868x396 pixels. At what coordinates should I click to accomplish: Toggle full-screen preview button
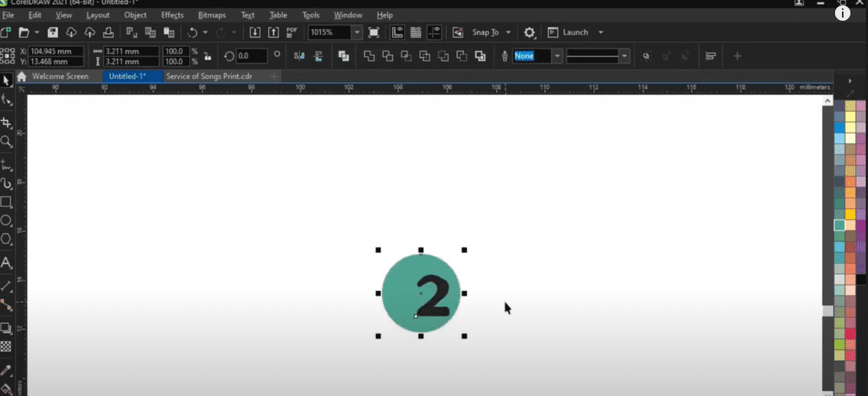tap(374, 32)
